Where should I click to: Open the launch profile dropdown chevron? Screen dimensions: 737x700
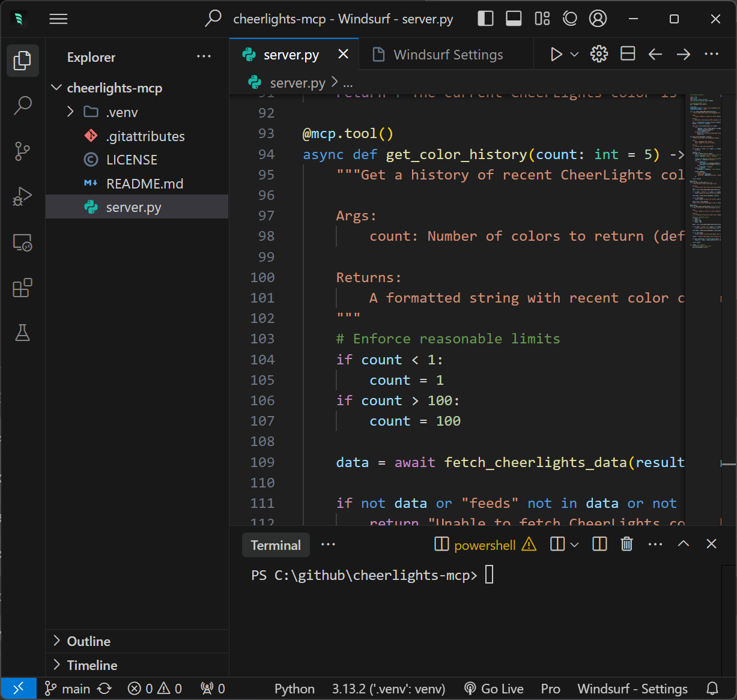pyautogui.click(x=574, y=545)
